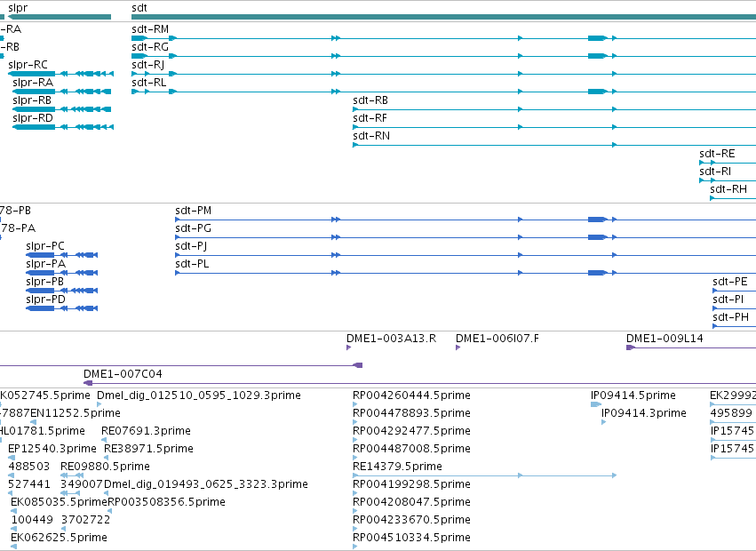This screenshot has width=756, height=551.
Task: Select the DME1-003A13.R feature label
Action: tap(391, 339)
